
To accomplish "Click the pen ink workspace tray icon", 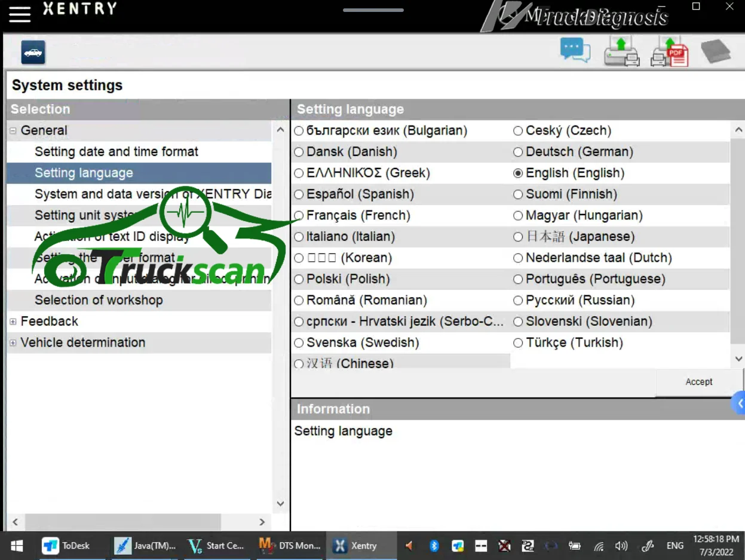I will [648, 546].
